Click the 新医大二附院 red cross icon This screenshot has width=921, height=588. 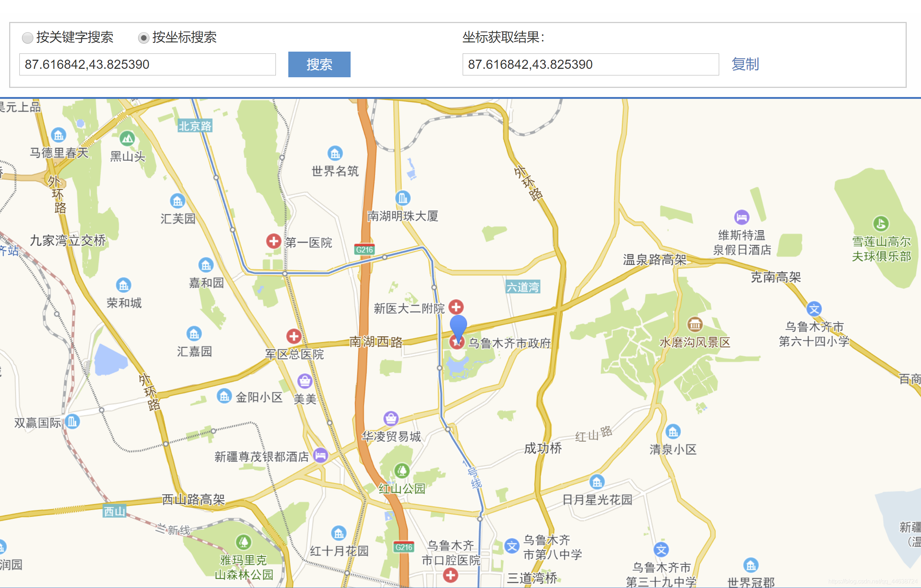pos(456,306)
